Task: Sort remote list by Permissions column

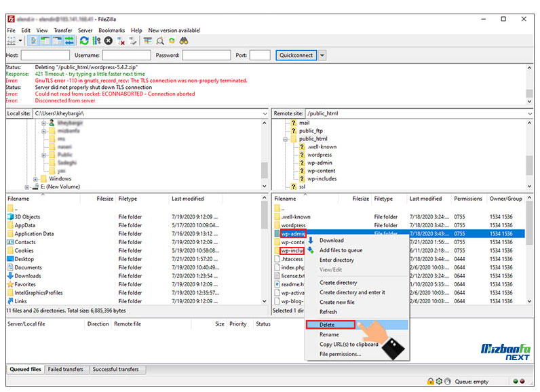Action: 468,199
